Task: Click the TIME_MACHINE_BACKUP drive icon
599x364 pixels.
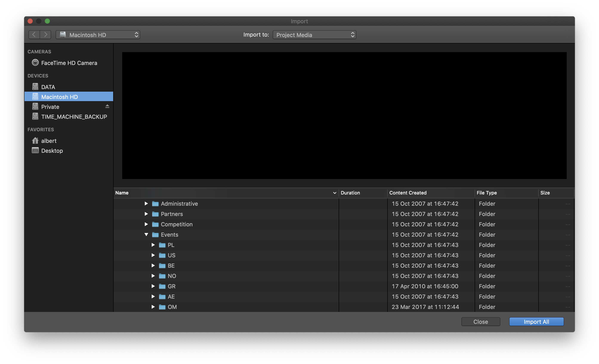Action: click(x=35, y=116)
